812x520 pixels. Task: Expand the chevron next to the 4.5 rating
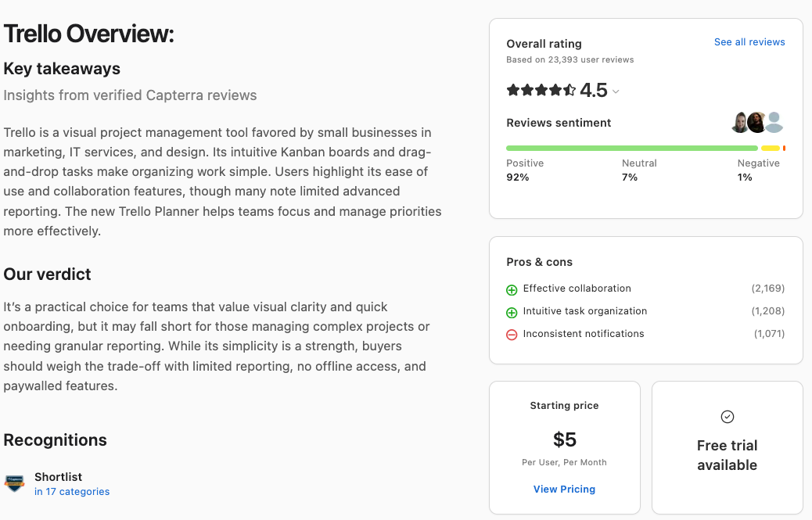616,91
